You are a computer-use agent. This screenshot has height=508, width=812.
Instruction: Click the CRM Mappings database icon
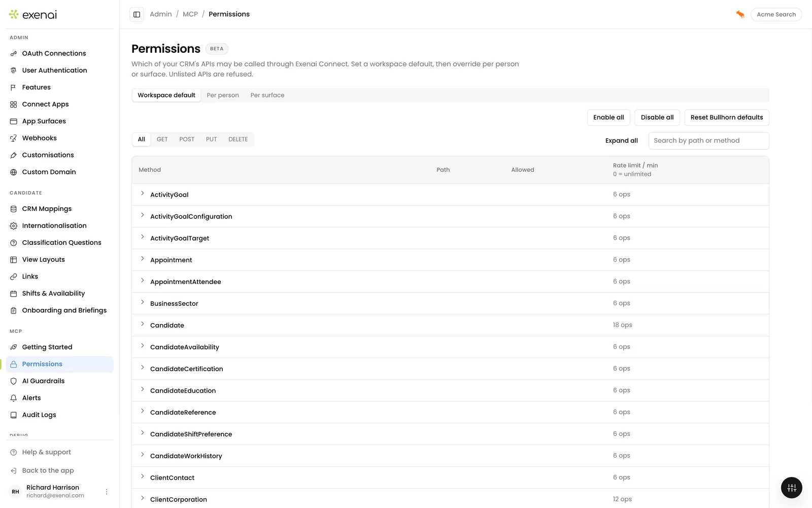point(14,209)
